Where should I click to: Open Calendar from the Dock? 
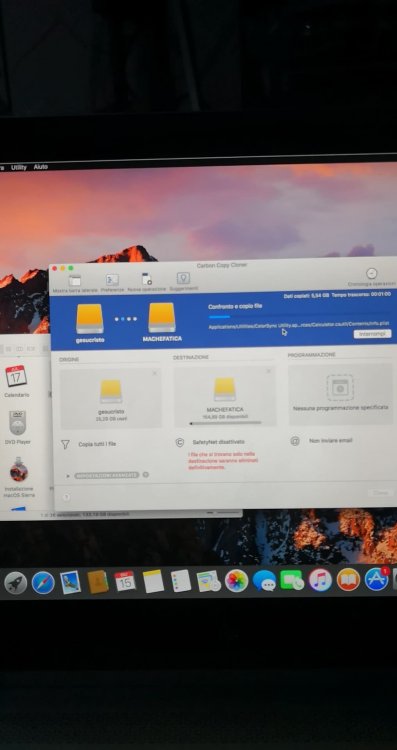tap(125, 582)
